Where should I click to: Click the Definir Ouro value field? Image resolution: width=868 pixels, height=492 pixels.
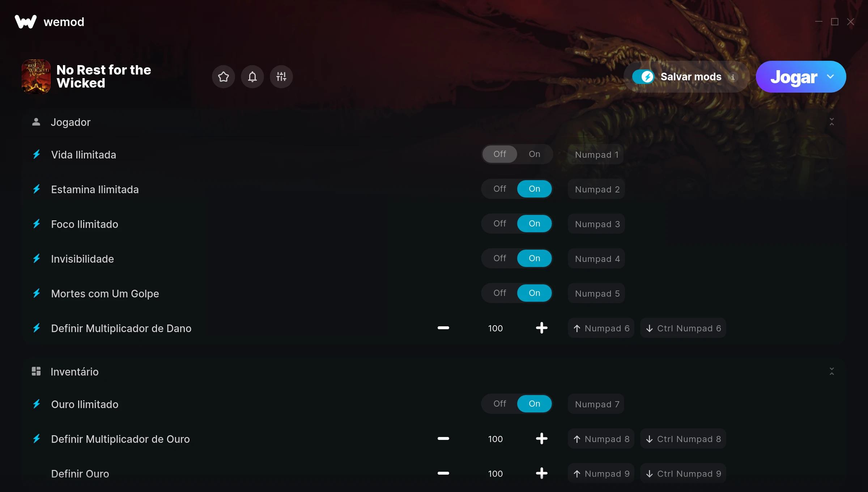click(x=495, y=474)
